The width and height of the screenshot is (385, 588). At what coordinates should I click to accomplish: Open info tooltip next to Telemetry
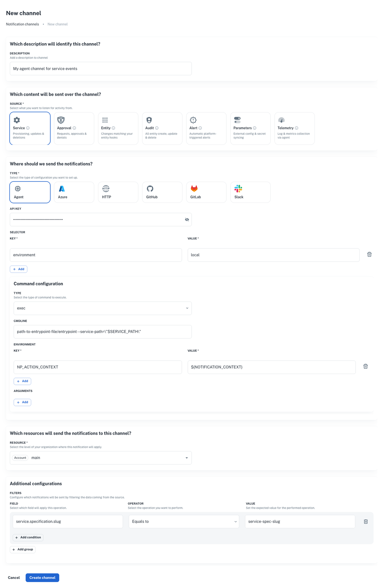pos(297,128)
